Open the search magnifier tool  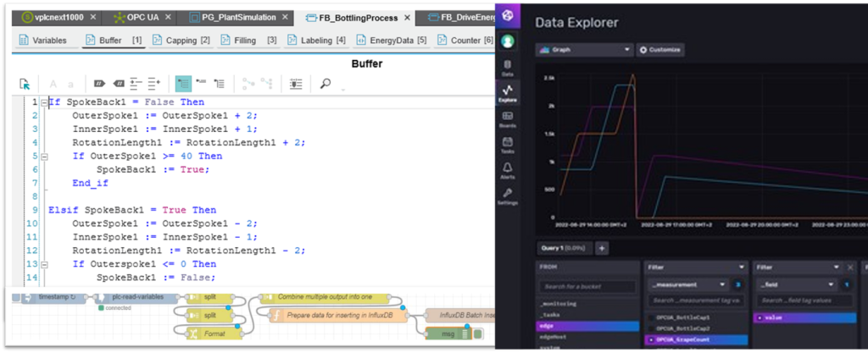click(x=326, y=84)
